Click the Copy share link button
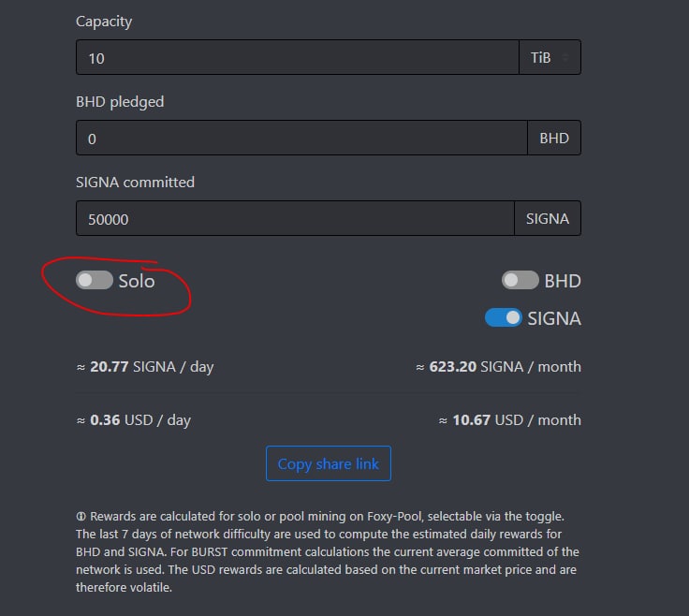The width and height of the screenshot is (689, 616). point(328,464)
